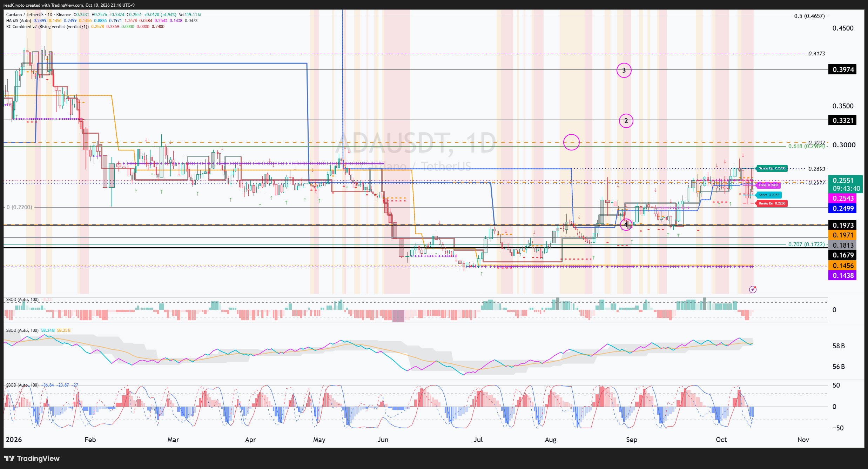Click the black price label 0.1679
The width and height of the screenshot is (868, 469).
(842, 255)
